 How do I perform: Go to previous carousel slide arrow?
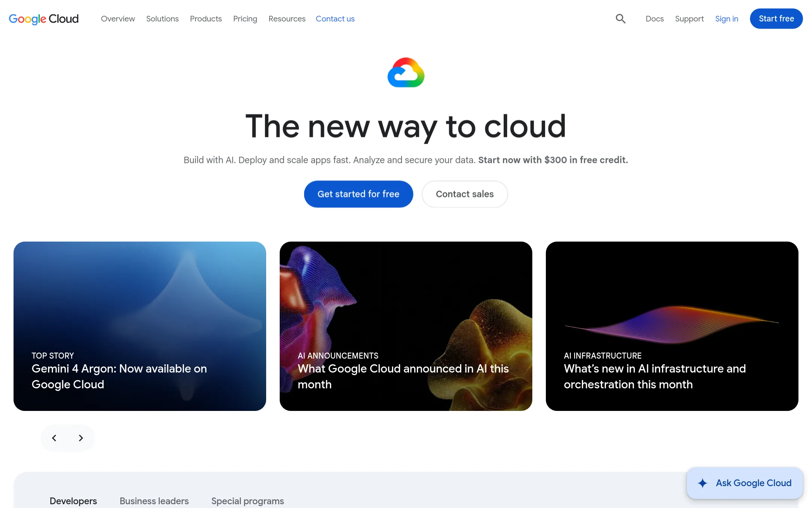pos(54,438)
